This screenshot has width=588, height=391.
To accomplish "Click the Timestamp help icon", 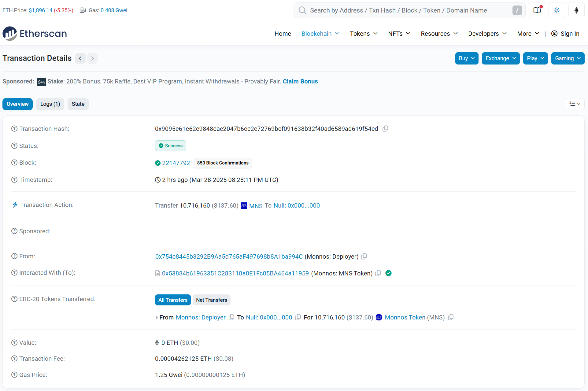I will point(14,180).
